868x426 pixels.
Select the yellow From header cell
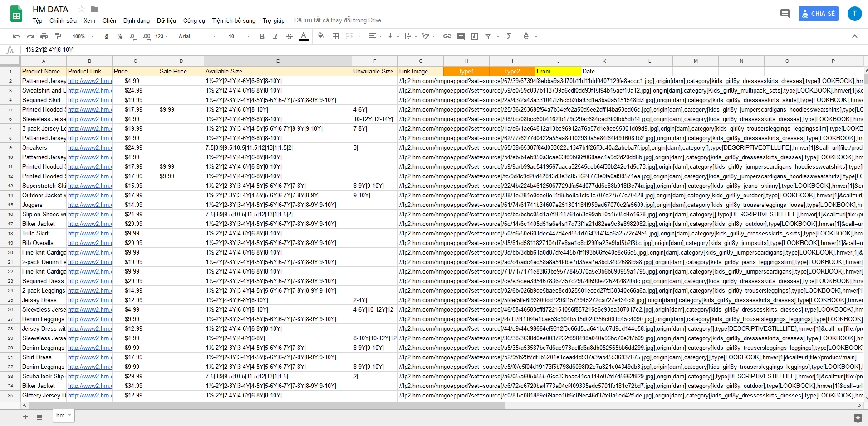click(x=558, y=71)
